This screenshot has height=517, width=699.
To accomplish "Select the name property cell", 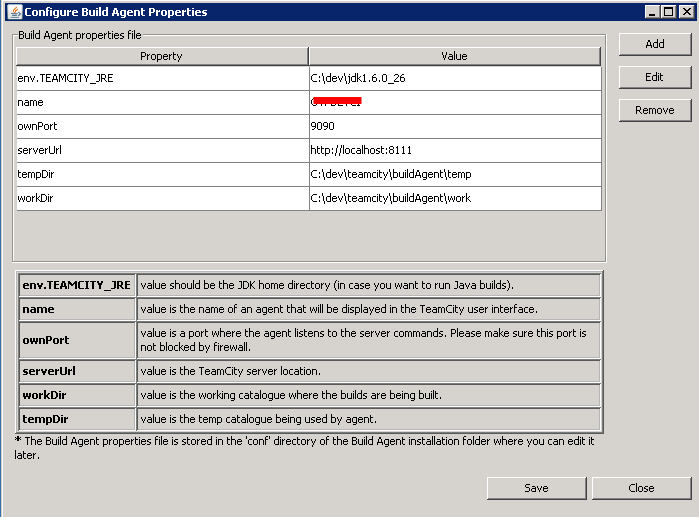I will (161, 102).
